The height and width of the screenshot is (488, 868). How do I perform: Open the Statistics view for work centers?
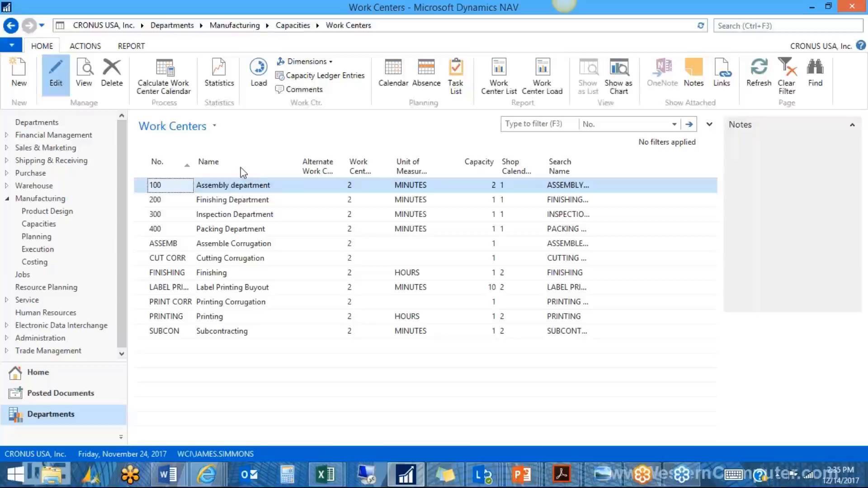(x=219, y=75)
